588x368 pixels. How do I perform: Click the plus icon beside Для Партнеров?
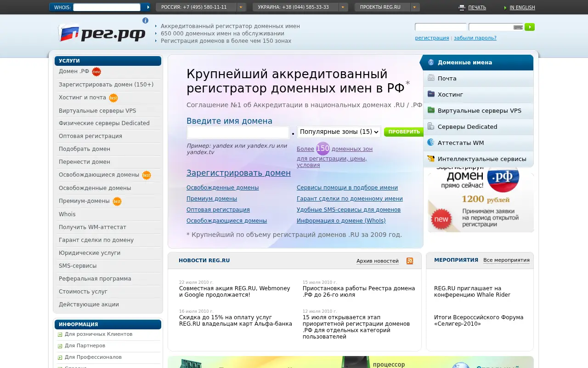point(60,346)
